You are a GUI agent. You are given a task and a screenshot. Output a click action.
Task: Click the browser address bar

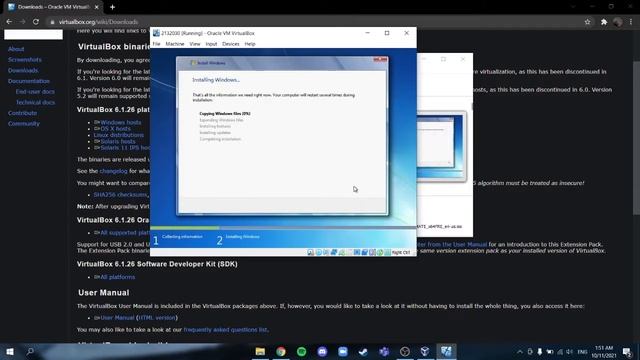[x=314, y=22]
